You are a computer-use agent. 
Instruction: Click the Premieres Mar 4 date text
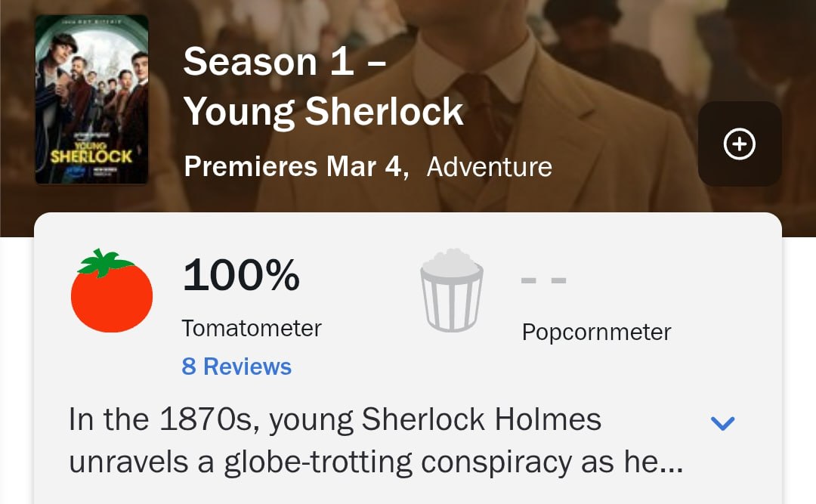295,166
